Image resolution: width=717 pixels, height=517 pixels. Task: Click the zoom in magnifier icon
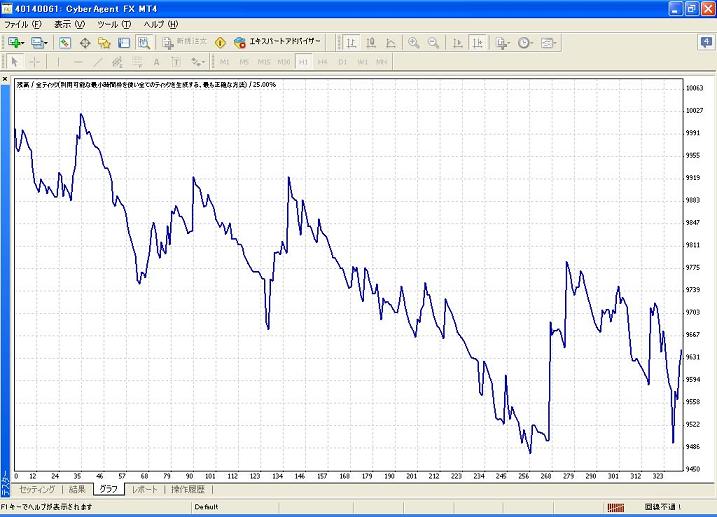413,43
